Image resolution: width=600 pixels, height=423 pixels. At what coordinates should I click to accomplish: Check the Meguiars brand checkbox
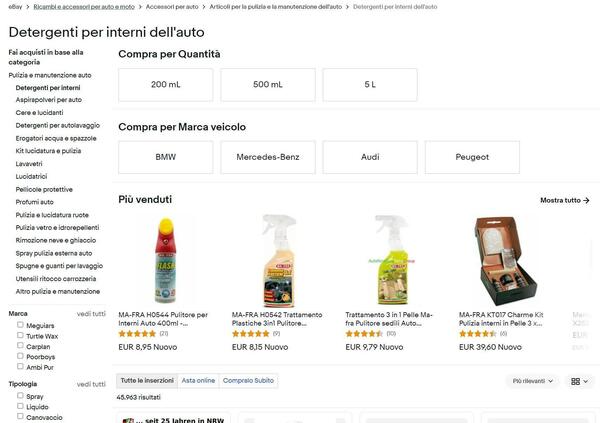[20, 325]
